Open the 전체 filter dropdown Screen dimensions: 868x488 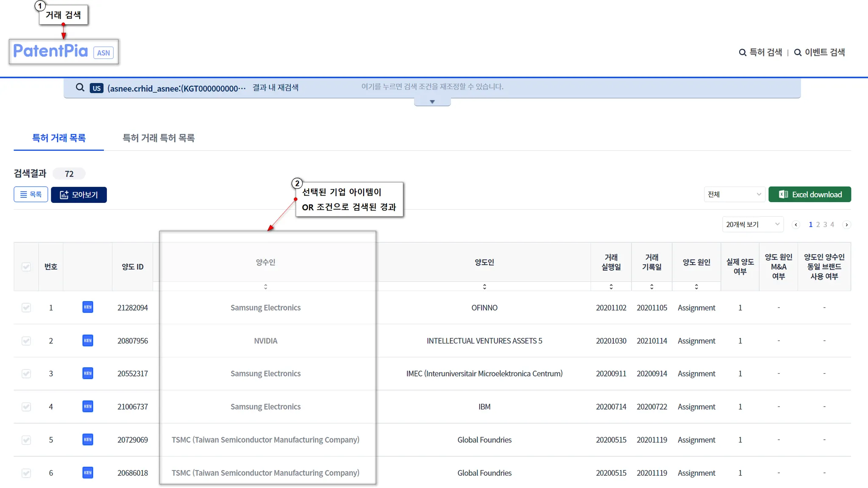click(x=734, y=194)
